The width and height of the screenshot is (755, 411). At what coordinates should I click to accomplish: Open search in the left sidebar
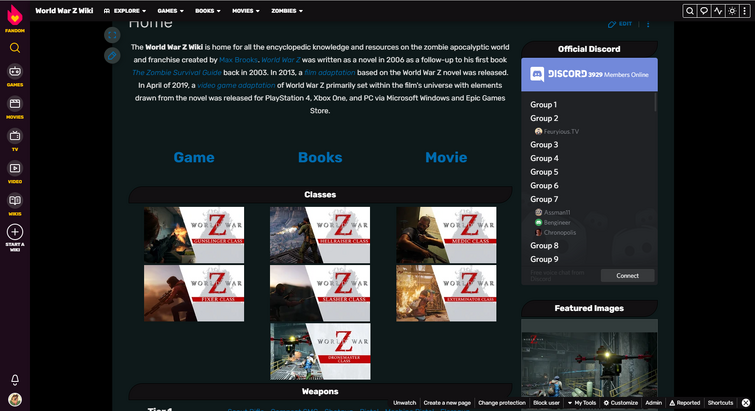15,48
